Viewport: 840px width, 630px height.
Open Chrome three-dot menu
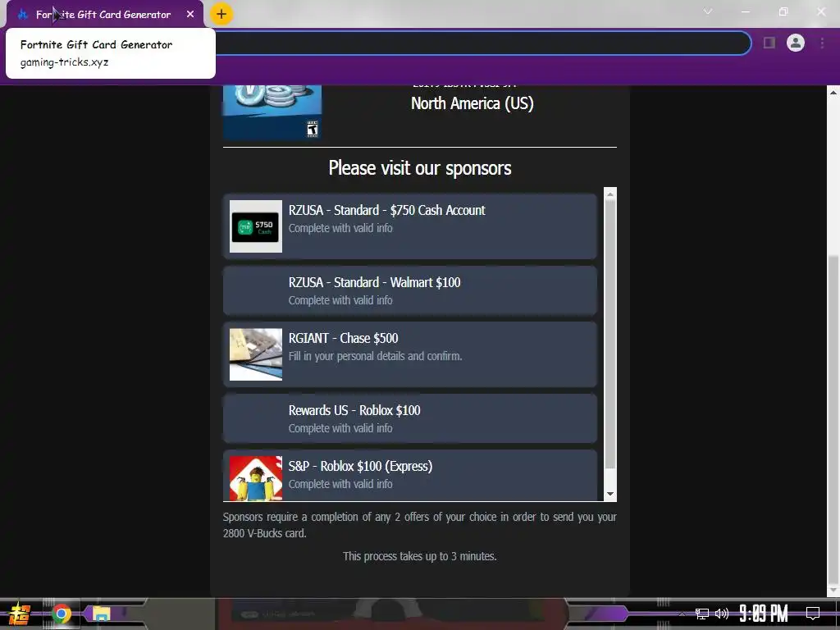pos(822,43)
